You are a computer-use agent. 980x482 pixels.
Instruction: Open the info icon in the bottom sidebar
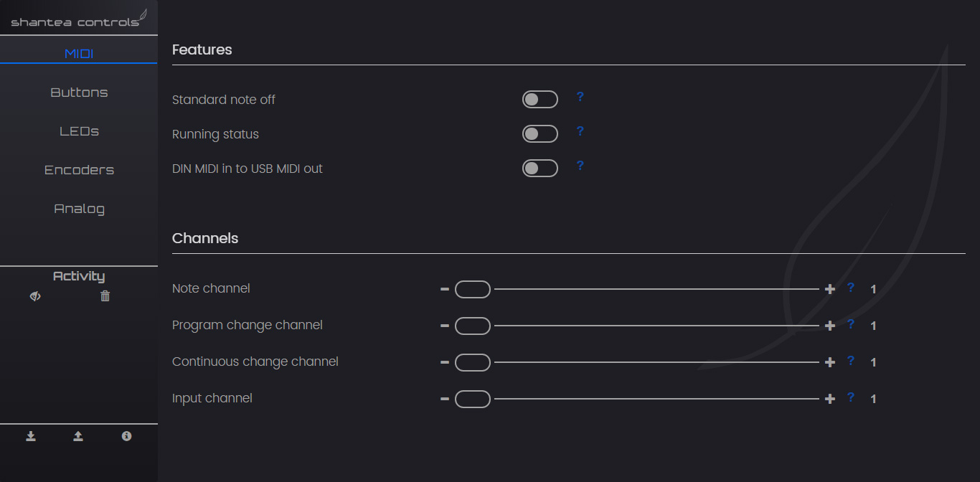pos(126,435)
